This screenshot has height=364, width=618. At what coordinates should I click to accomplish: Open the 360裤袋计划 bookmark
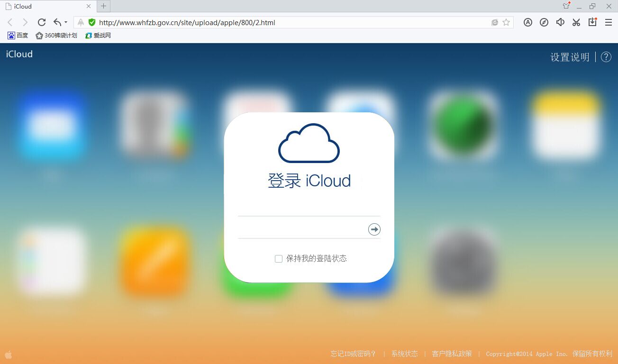pos(56,36)
